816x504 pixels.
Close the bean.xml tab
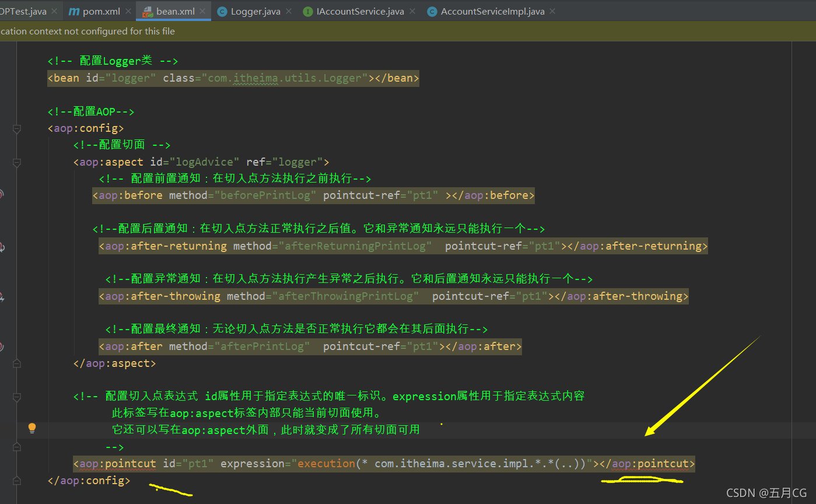202,11
